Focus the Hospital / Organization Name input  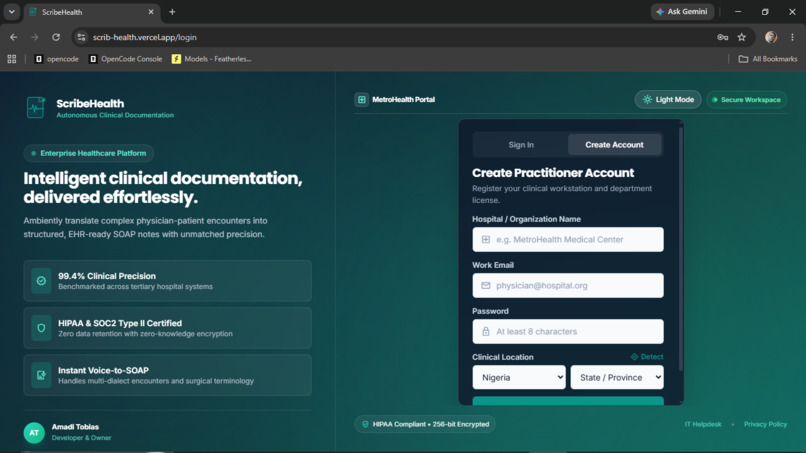click(x=567, y=240)
